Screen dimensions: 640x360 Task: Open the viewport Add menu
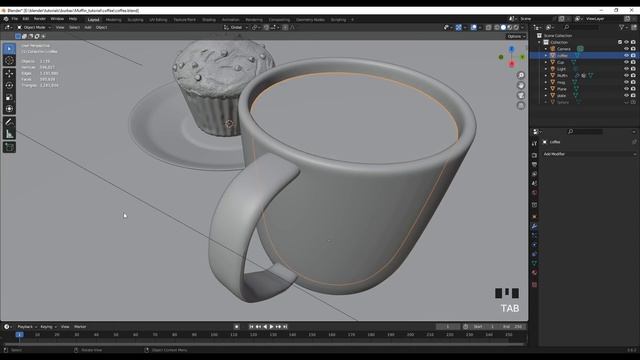(88, 27)
